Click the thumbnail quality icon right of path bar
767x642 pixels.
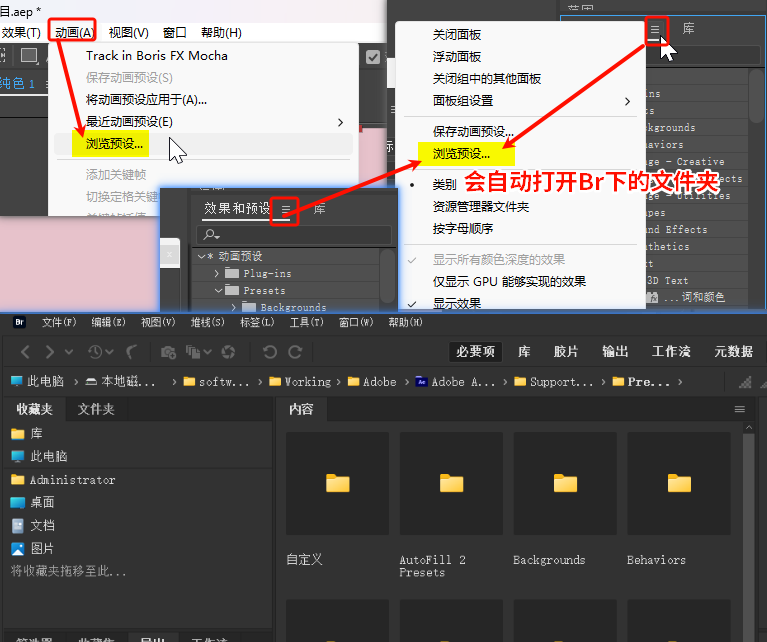point(745,382)
